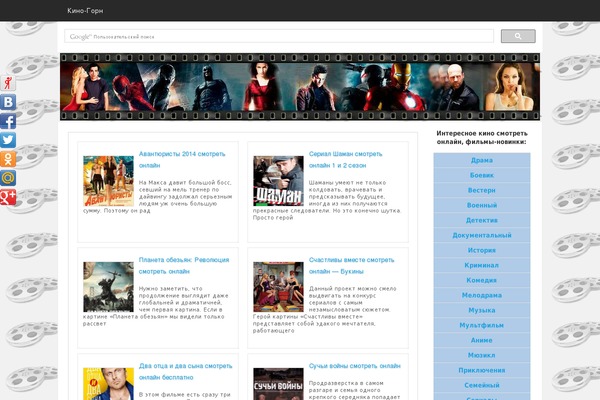Open Планета обезьян: Революция article link

[x=184, y=265]
